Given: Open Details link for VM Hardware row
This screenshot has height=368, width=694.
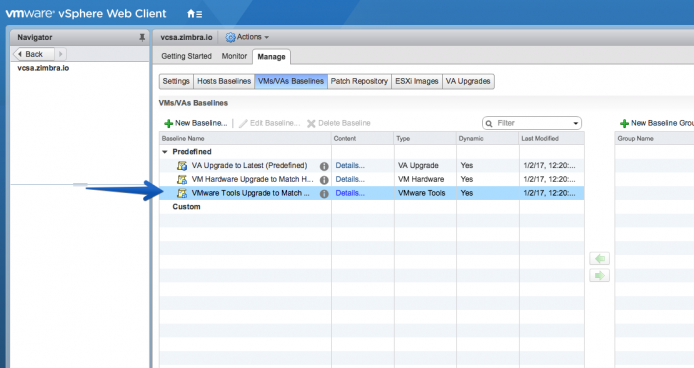Looking at the screenshot, I should click(x=350, y=179).
